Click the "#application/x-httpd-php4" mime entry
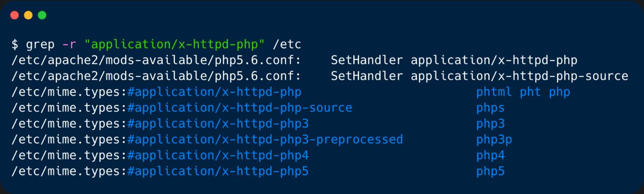 [218, 156]
